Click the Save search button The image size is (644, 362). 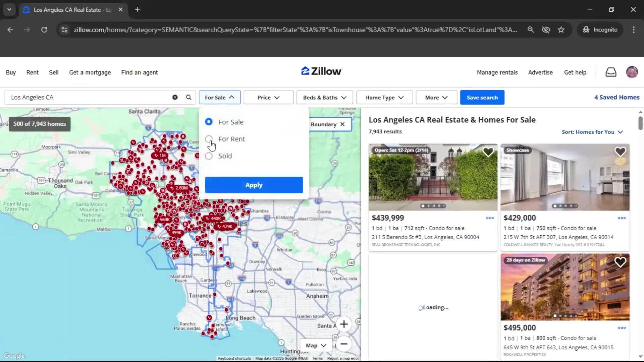click(x=482, y=97)
